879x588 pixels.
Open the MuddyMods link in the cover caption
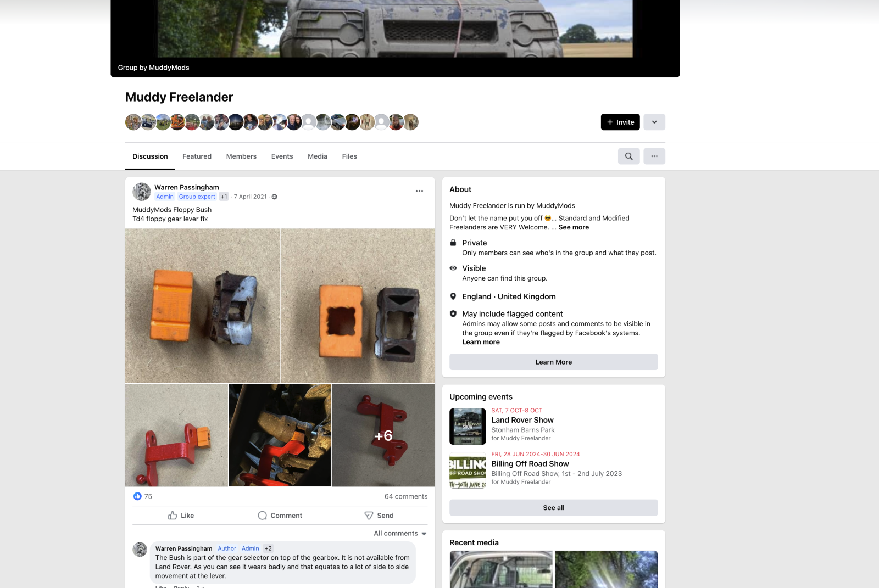169,68
